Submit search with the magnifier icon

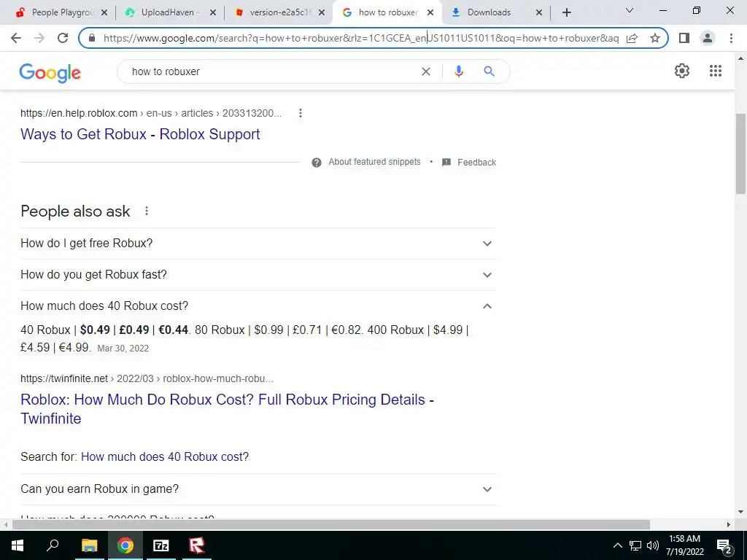[489, 71]
